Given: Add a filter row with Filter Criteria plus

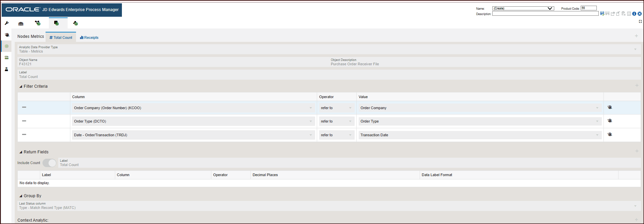Looking at the screenshot, I should tap(637, 85).
